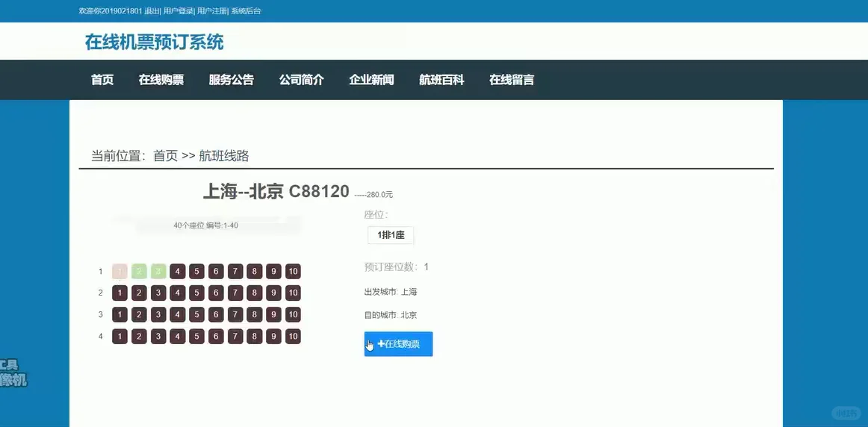
Task: Select seat 9 in row 3
Action: [274, 315]
